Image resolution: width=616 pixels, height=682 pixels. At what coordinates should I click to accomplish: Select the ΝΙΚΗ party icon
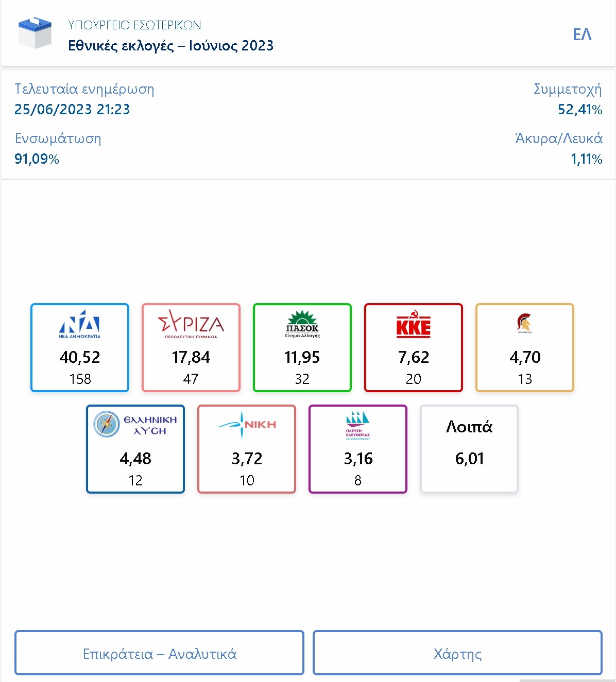point(246,423)
